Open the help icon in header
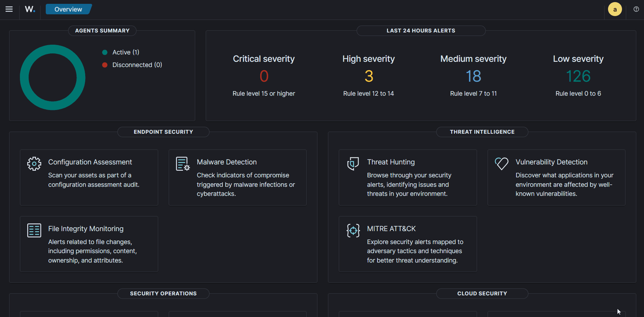644x317 pixels. [x=636, y=9]
